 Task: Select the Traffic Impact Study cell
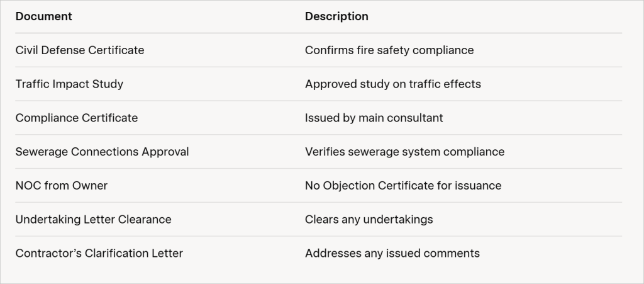[x=69, y=84]
